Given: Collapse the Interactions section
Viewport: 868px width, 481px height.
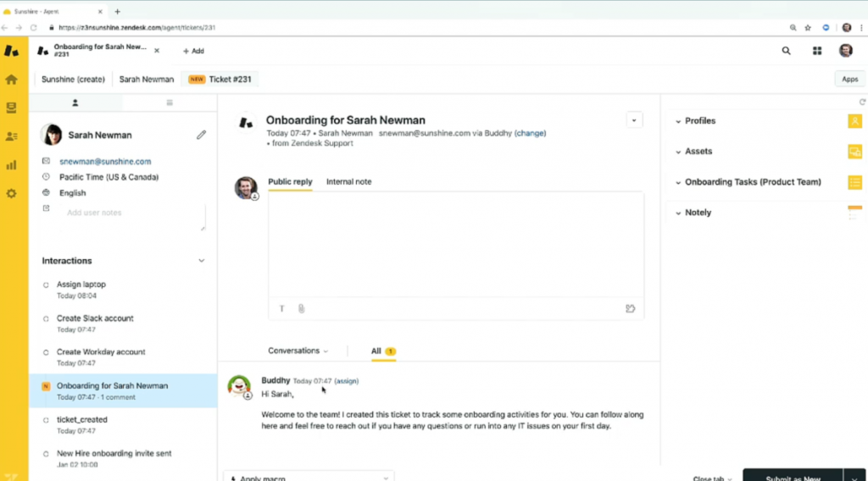Looking at the screenshot, I should point(202,261).
